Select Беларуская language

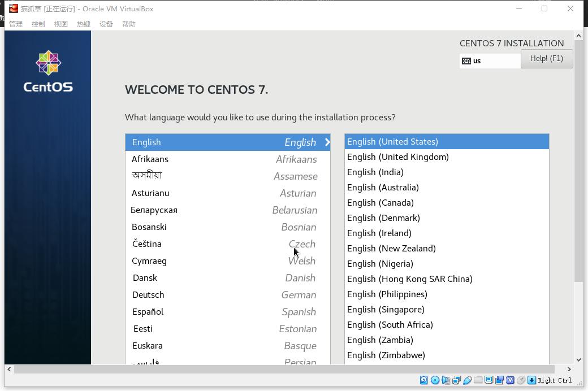point(228,210)
